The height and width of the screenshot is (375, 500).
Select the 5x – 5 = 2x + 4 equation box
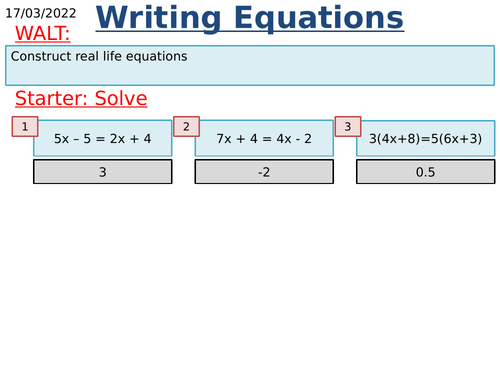(x=103, y=138)
